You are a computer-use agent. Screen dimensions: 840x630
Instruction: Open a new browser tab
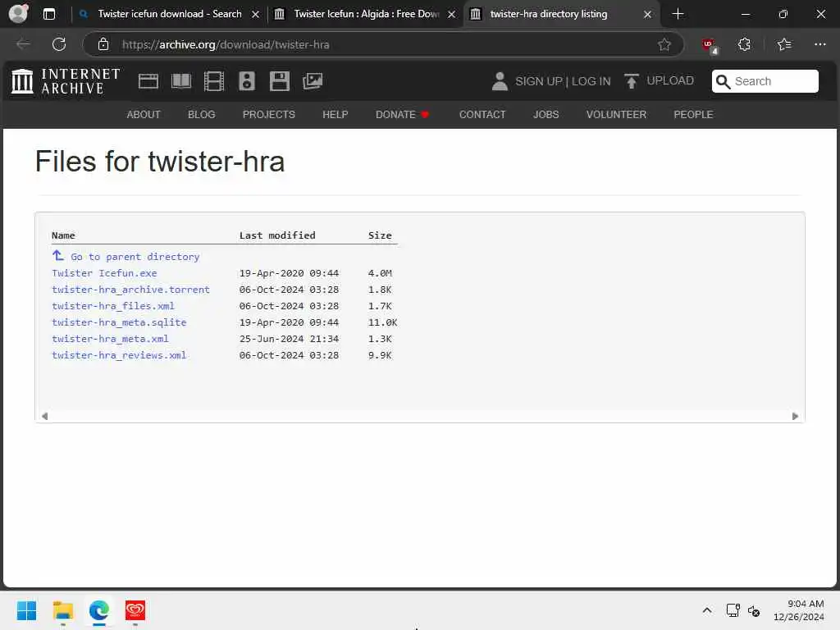pos(678,14)
